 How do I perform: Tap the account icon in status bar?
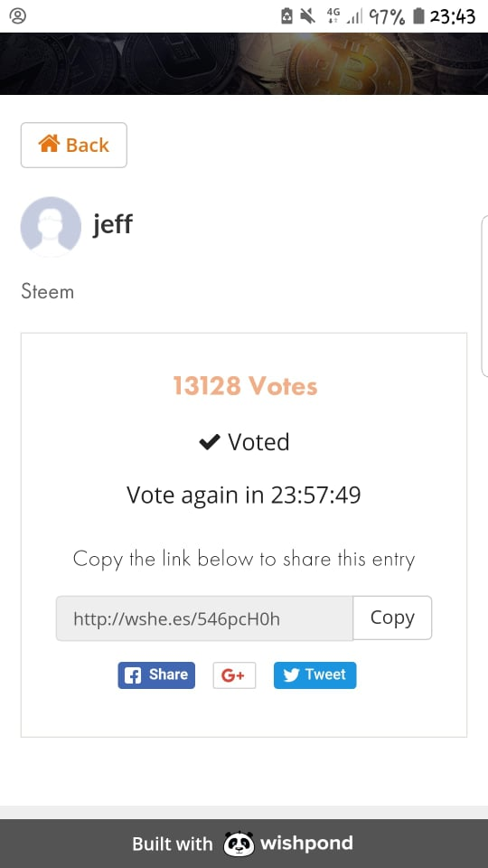[18, 16]
